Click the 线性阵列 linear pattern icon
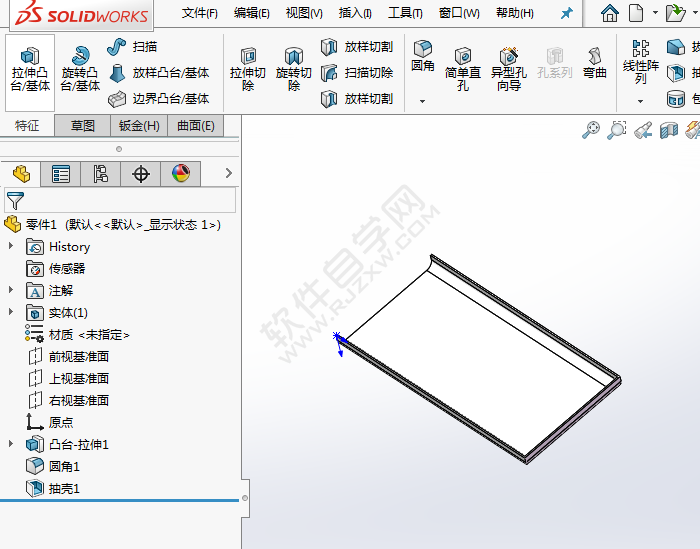Image resolution: width=700 pixels, height=549 pixels. click(640, 60)
